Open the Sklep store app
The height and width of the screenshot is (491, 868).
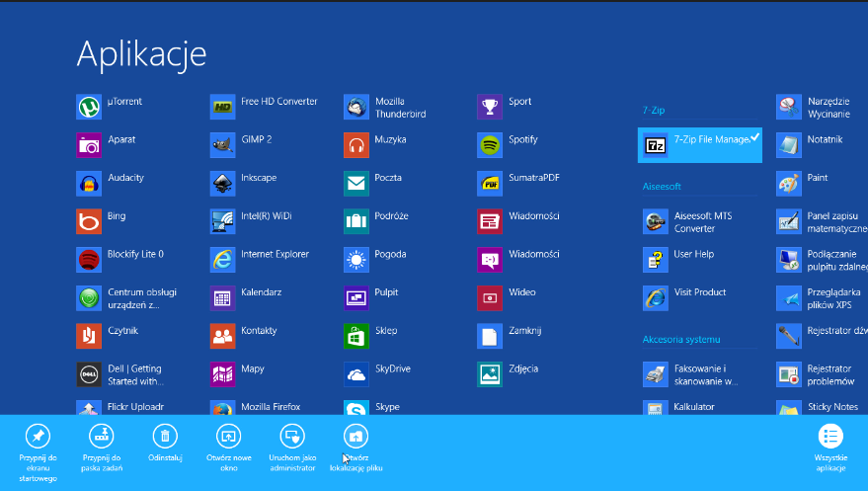click(x=355, y=336)
